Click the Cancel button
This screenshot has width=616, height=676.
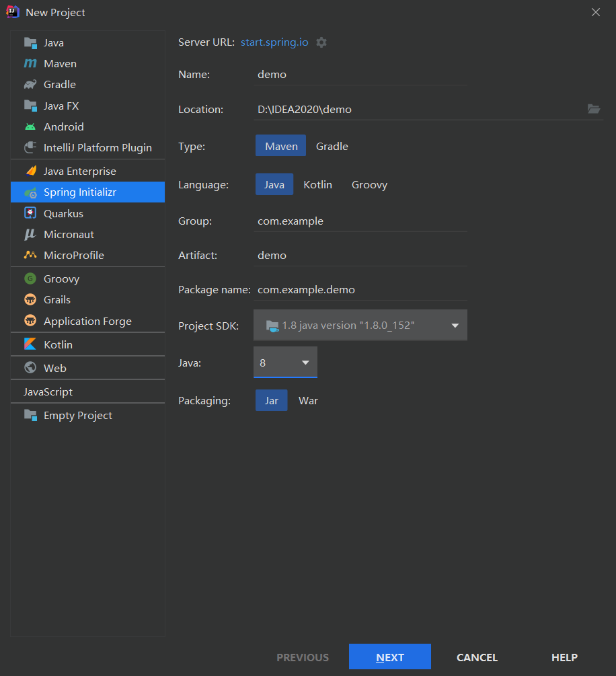pyautogui.click(x=477, y=657)
